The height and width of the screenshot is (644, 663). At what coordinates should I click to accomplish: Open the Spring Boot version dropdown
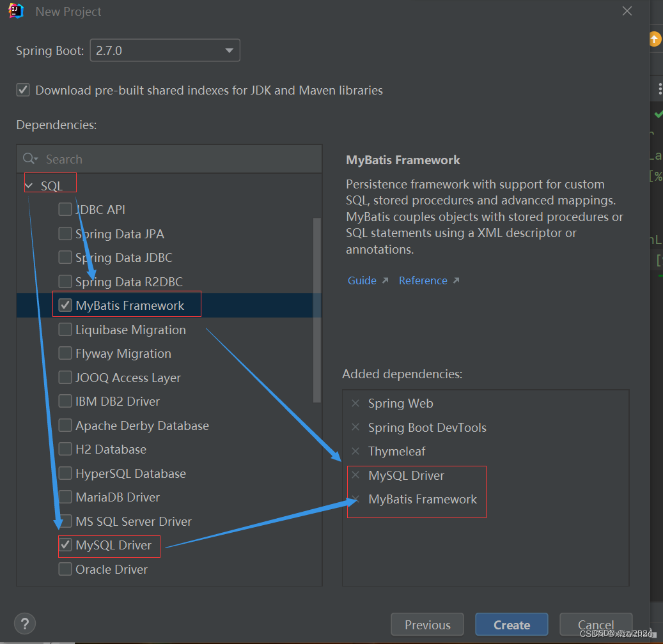165,50
